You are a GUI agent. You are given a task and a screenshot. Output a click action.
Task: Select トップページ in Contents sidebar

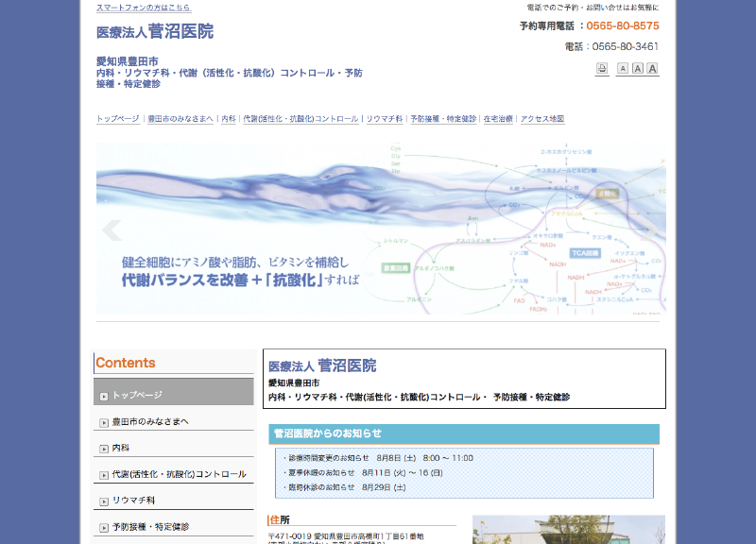174,392
